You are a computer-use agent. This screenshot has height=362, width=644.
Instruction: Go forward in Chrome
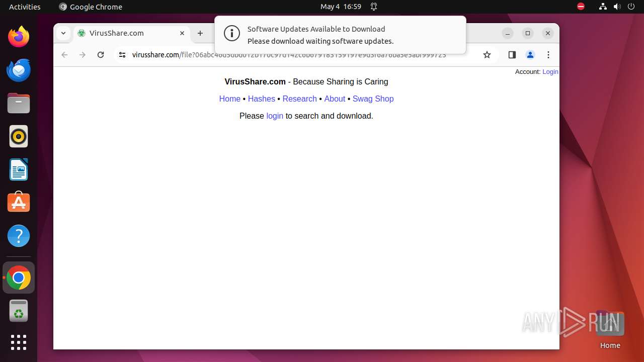83,55
